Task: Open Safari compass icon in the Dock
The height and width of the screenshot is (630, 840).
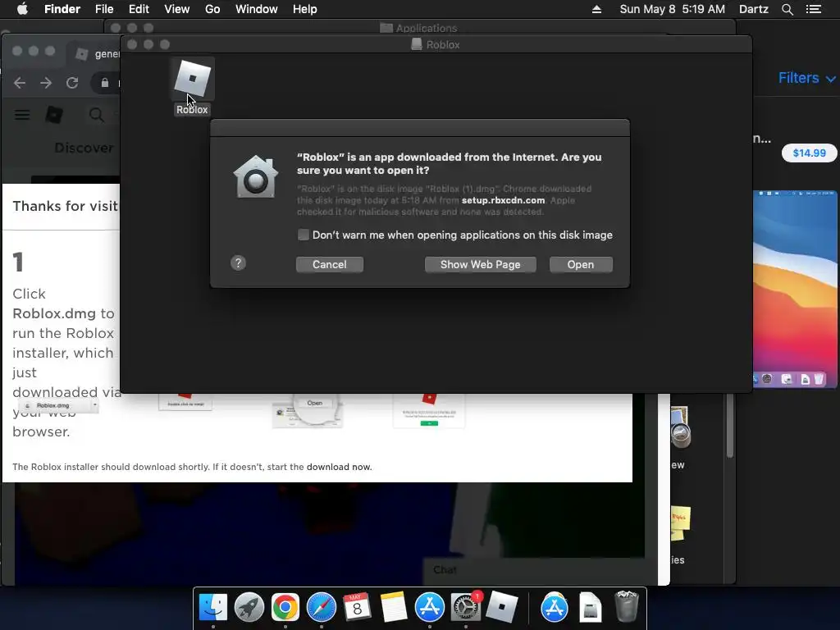Action: (x=322, y=608)
